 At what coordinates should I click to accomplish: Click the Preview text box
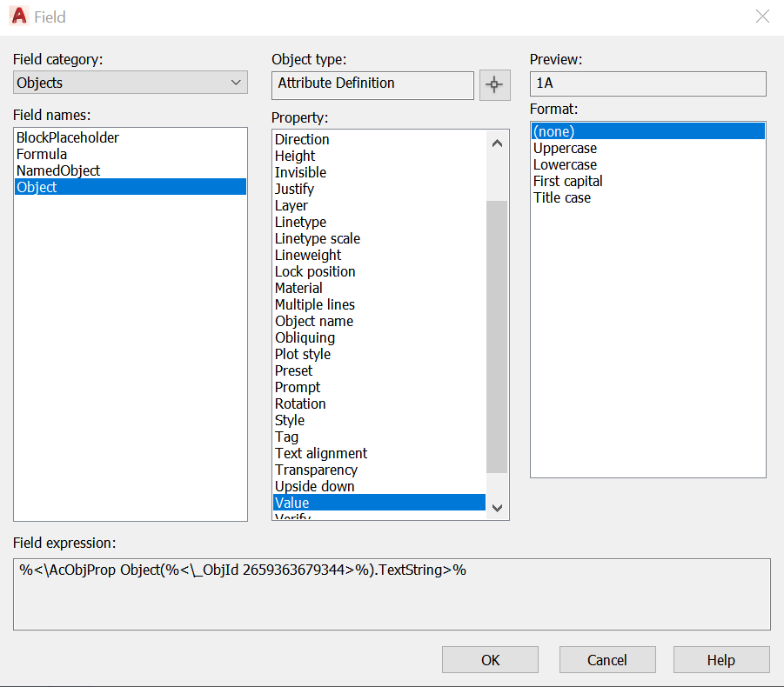(648, 83)
